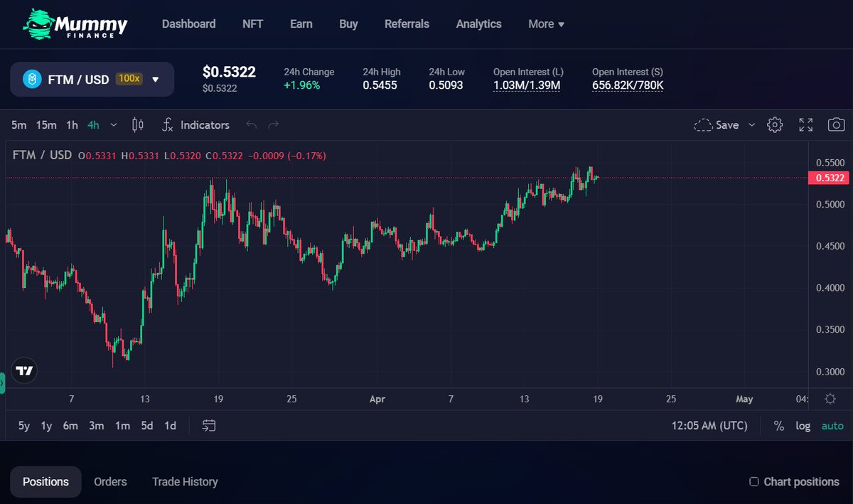Expand the Save layout dropdown arrow
The height and width of the screenshot is (504, 853).
tap(752, 125)
